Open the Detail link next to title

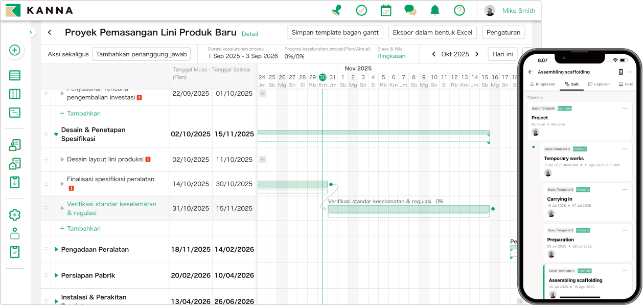[x=250, y=34]
